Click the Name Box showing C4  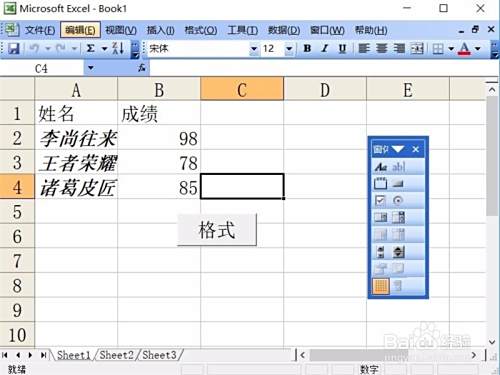[x=42, y=68]
